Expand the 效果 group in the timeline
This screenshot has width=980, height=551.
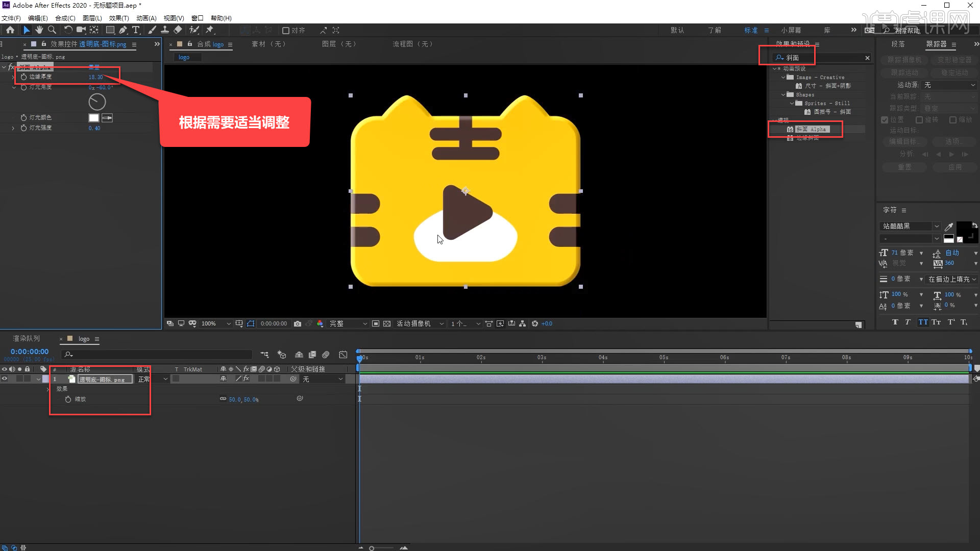[48, 389]
